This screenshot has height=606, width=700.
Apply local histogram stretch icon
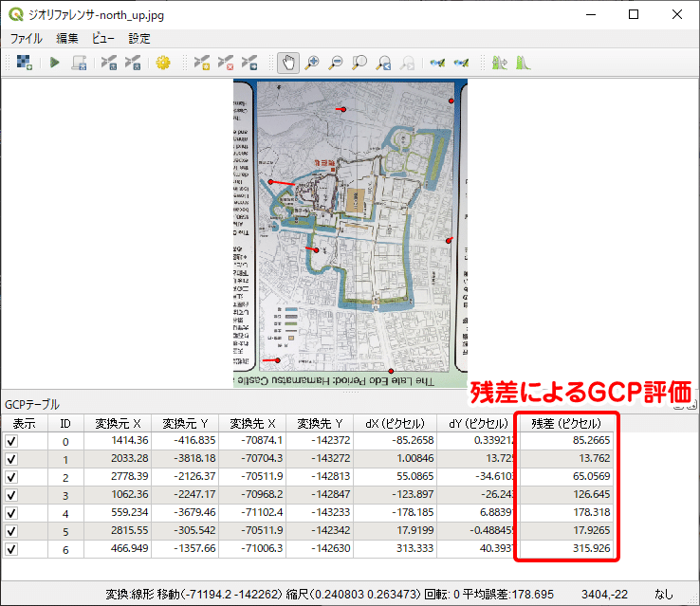click(523, 63)
